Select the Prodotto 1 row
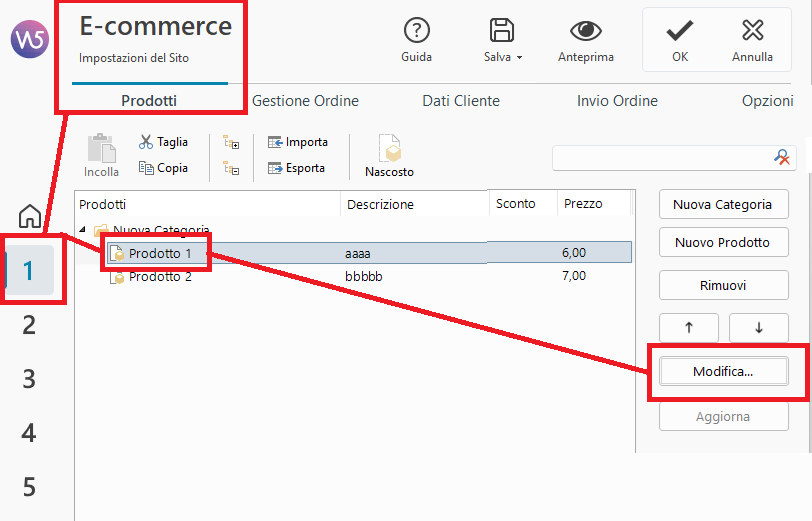 [x=369, y=253]
